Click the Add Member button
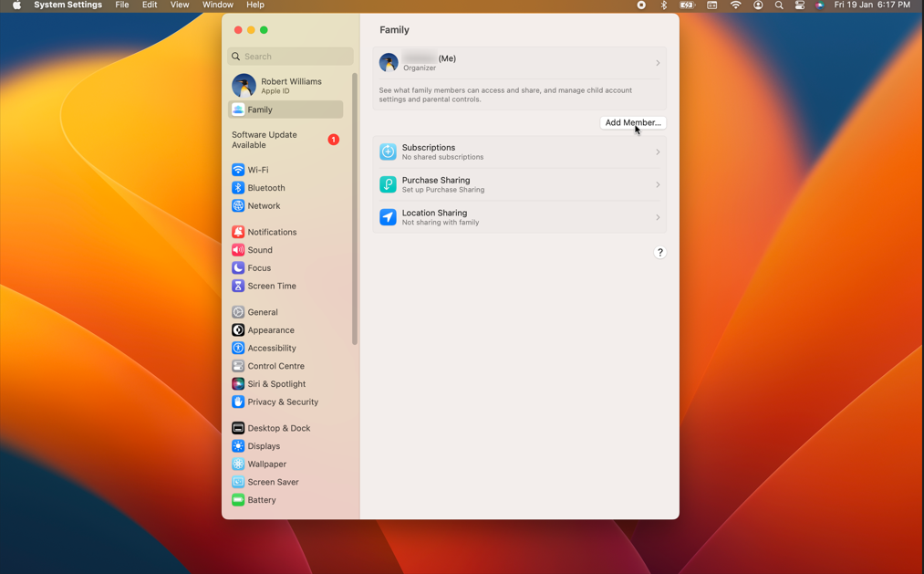 (633, 122)
